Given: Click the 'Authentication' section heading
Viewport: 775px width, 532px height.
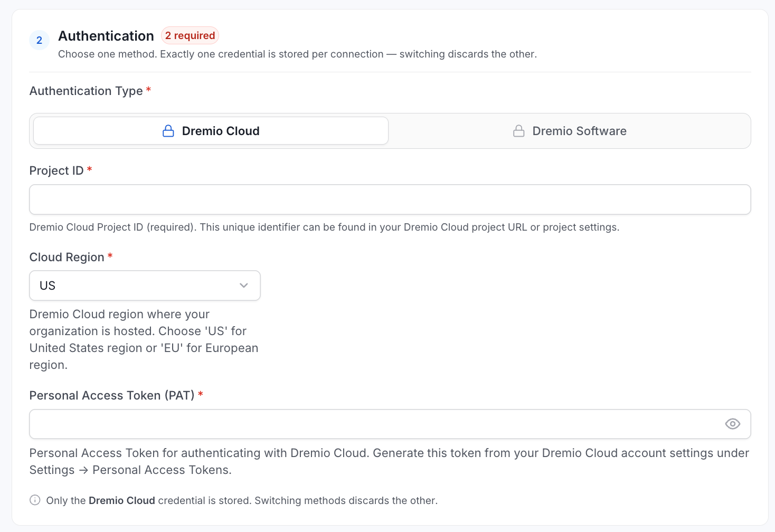Looking at the screenshot, I should point(106,36).
